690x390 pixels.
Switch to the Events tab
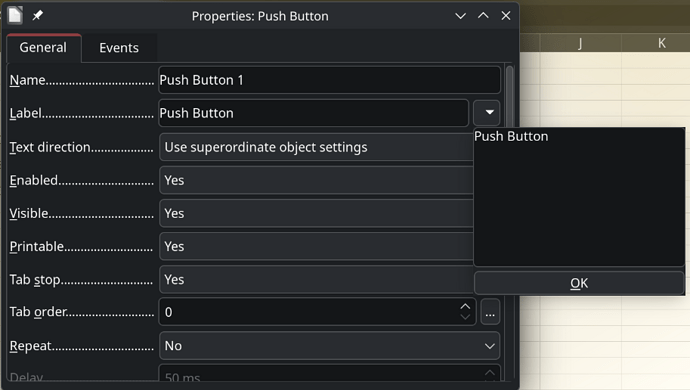[119, 48]
